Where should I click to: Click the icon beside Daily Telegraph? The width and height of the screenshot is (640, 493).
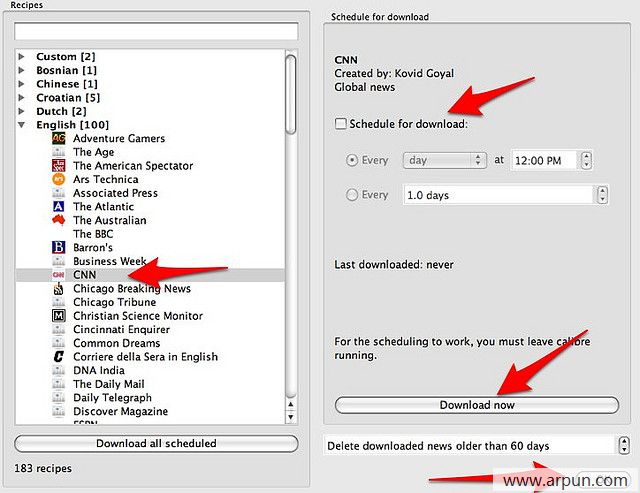59,398
